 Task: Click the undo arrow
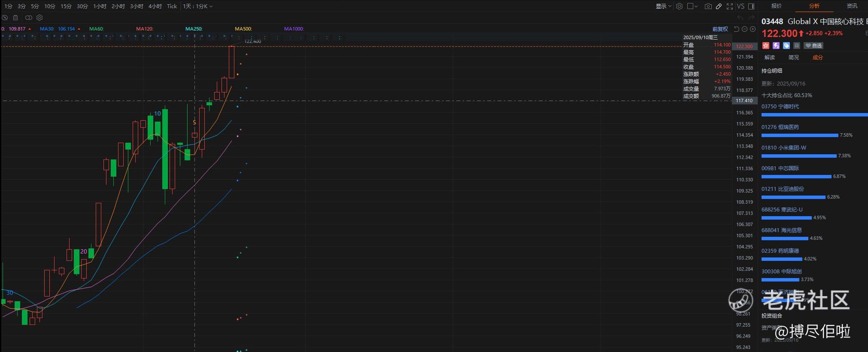[x=740, y=18]
